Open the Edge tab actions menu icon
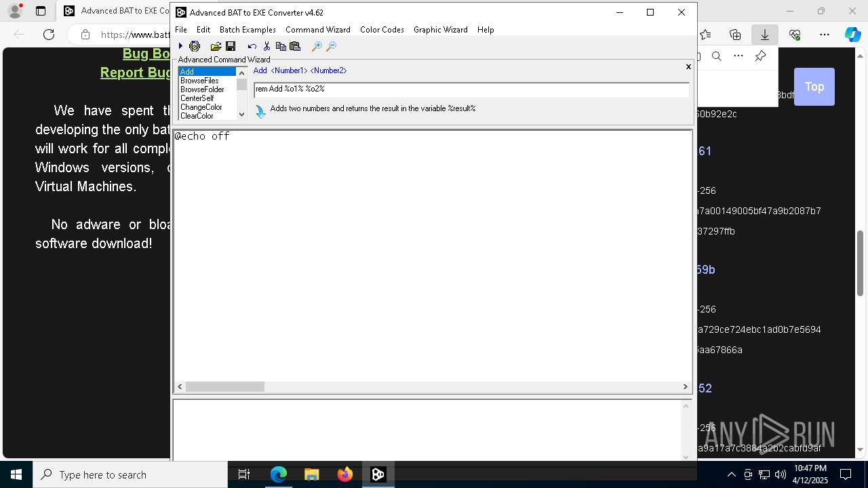Viewport: 868px width, 488px height. pos(41,11)
